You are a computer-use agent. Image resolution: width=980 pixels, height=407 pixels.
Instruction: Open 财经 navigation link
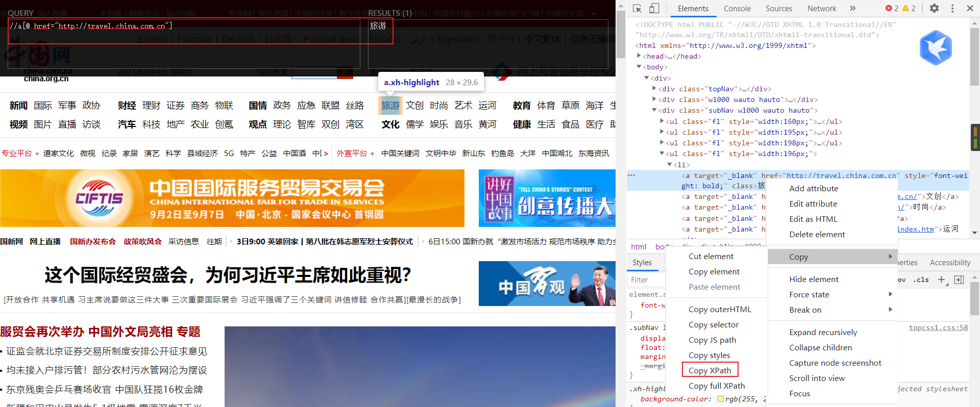pos(127,105)
